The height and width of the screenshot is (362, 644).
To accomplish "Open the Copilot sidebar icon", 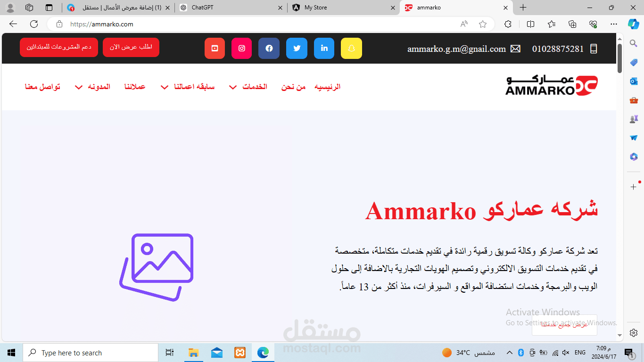I will click(634, 24).
